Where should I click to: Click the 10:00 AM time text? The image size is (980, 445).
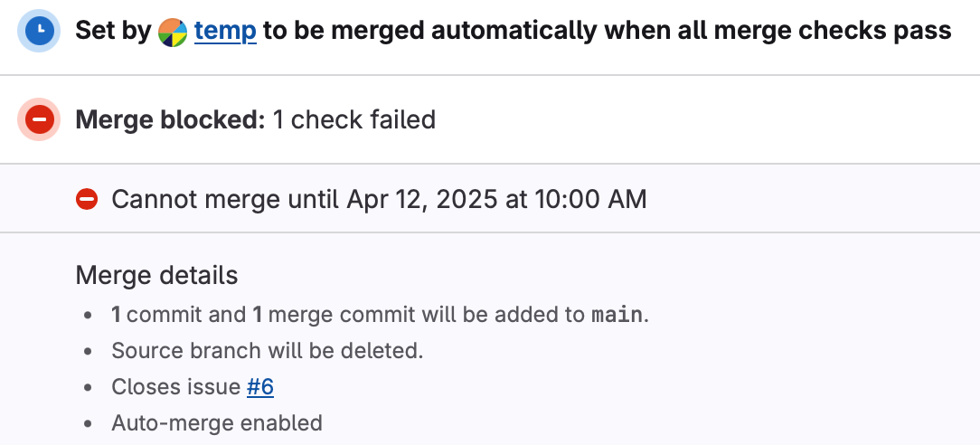[x=590, y=199]
